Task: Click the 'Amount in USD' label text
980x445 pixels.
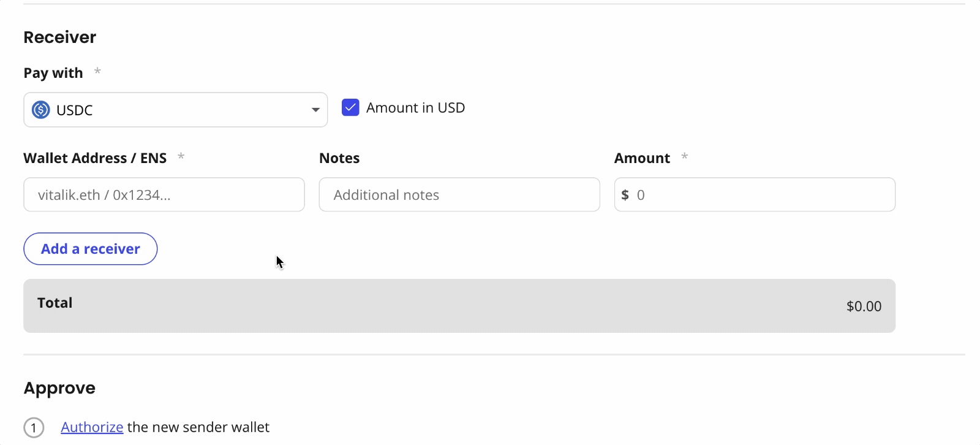Action: point(415,108)
